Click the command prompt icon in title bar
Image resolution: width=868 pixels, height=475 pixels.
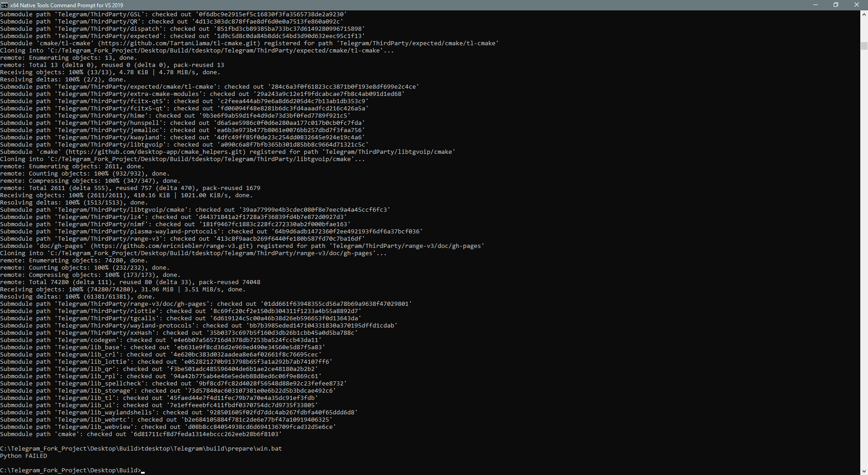point(5,5)
